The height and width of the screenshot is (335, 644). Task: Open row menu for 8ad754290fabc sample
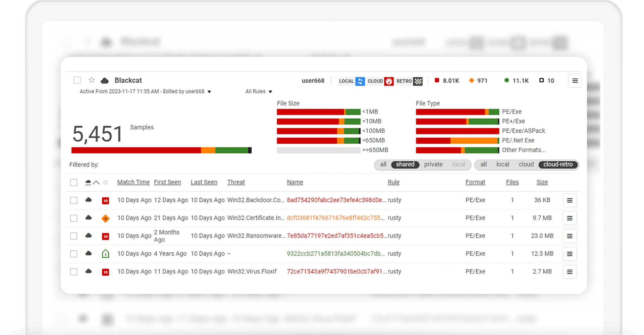[x=570, y=200]
